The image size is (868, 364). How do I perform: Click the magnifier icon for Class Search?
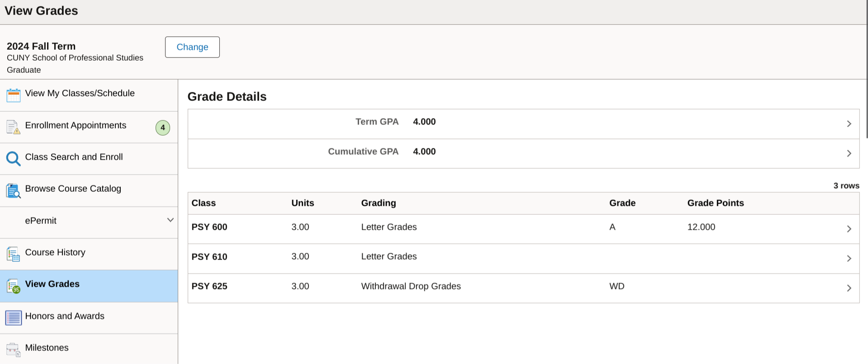13,159
